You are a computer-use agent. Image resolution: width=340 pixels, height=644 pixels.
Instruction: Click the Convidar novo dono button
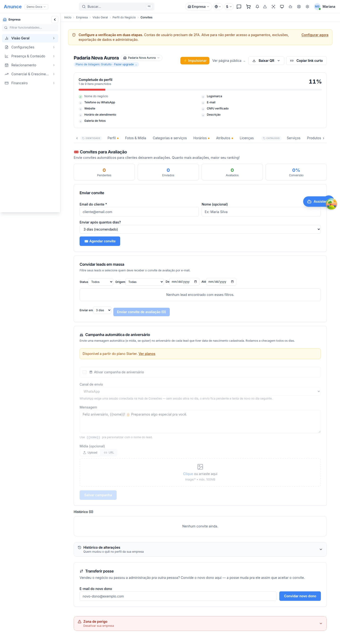click(300, 596)
